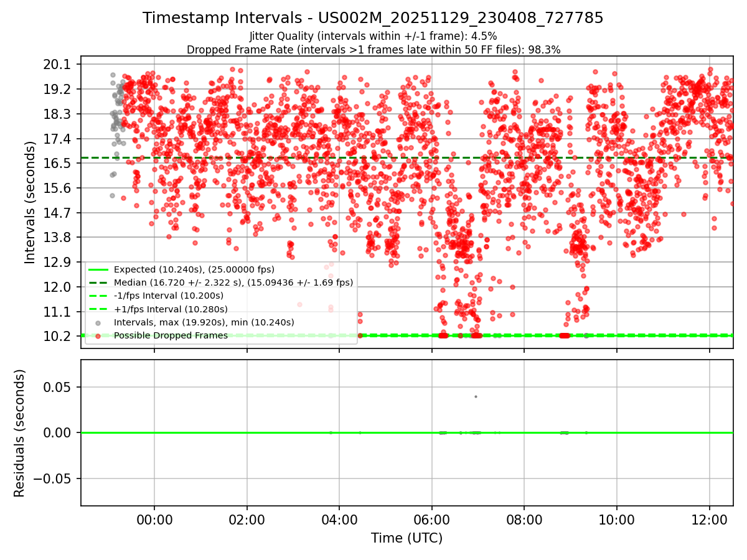This screenshot has width=747, height=560.
Task: Click legend entry 'Possible Dropped Frames'
Action: click(171, 335)
